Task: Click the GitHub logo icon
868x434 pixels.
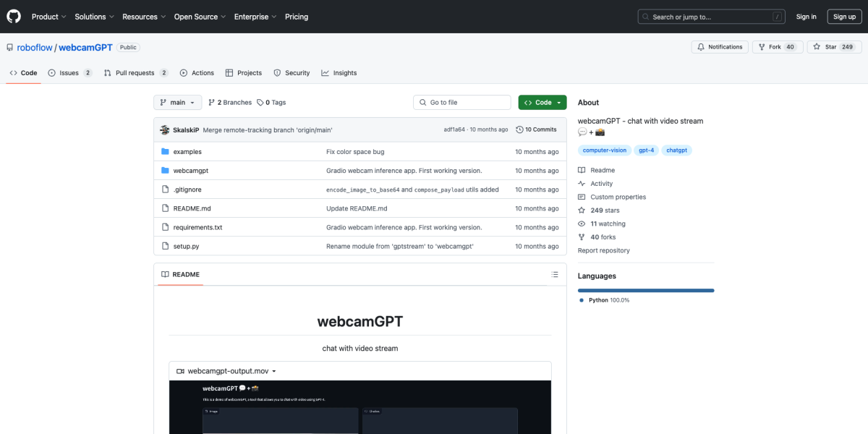Action: pyautogui.click(x=14, y=17)
